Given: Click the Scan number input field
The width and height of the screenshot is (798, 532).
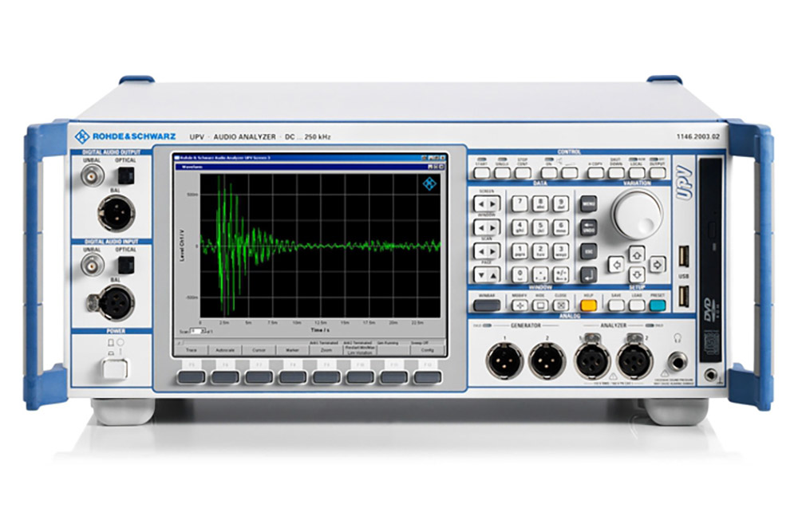Looking at the screenshot, I should coord(194,330).
